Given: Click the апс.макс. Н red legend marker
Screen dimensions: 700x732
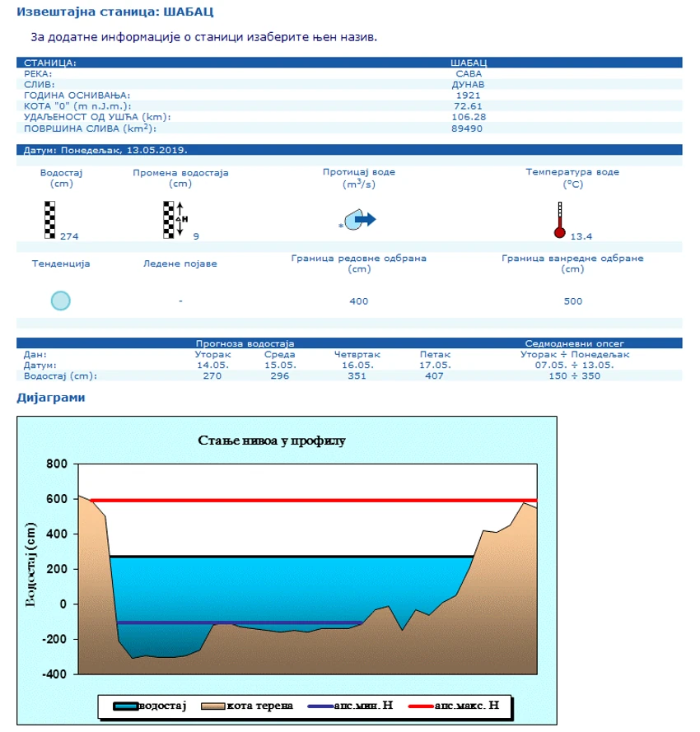Looking at the screenshot, I should point(421,706).
